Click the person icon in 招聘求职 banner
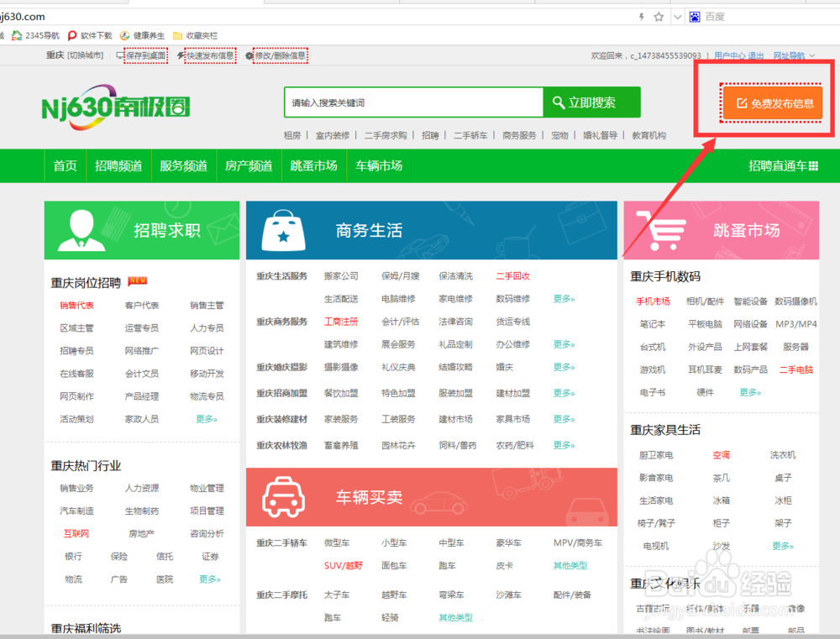 tap(80, 228)
